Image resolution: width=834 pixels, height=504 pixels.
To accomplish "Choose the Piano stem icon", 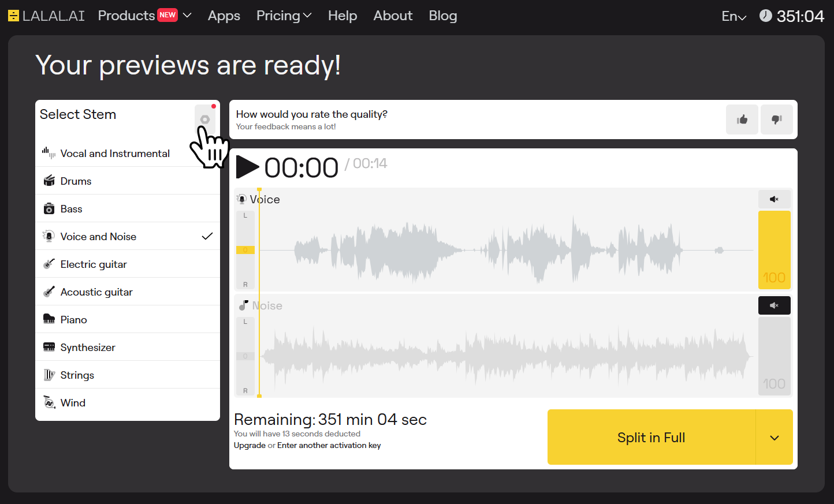I will click(x=49, y=319).
